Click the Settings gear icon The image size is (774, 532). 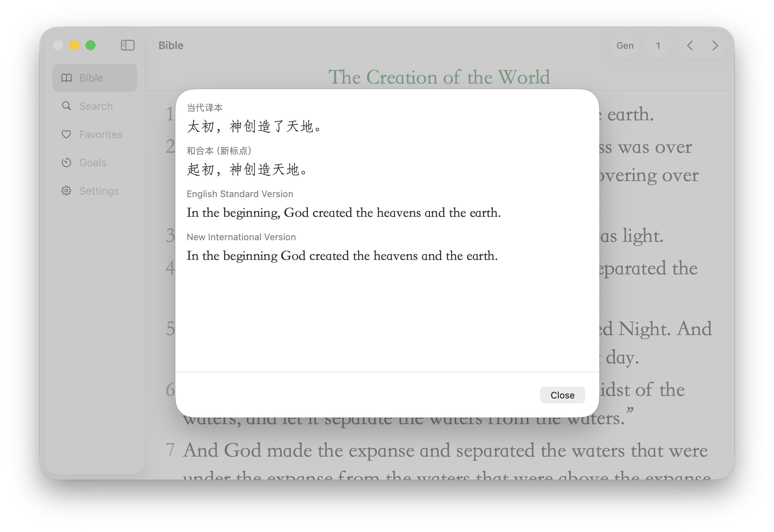66,191
